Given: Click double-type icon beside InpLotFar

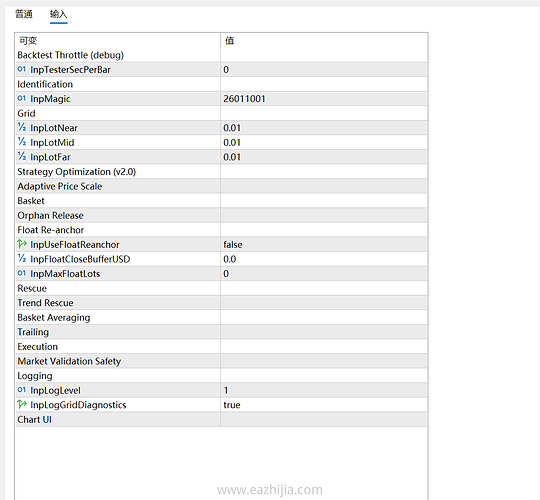Looking at the screenshot, I should (22, 157).
